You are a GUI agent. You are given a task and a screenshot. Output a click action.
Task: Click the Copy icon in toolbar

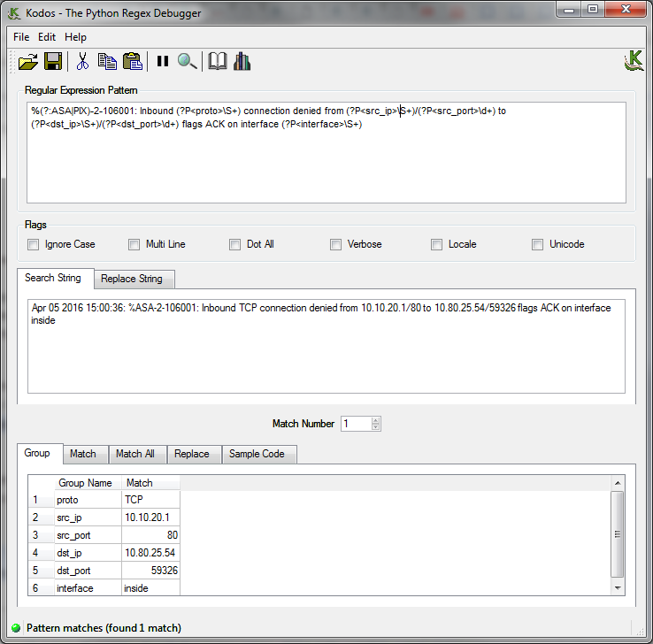[x=107, y=61]
